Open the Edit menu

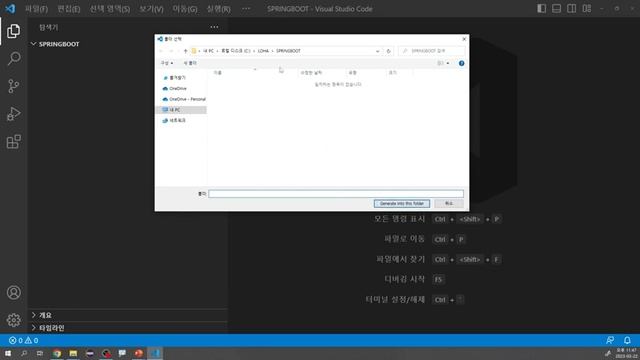pos(69,9)
